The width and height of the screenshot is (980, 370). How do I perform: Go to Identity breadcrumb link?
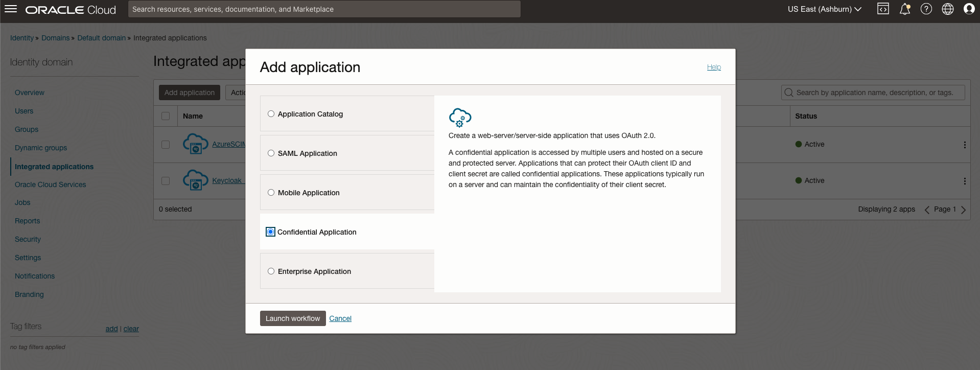coord(22,38)
